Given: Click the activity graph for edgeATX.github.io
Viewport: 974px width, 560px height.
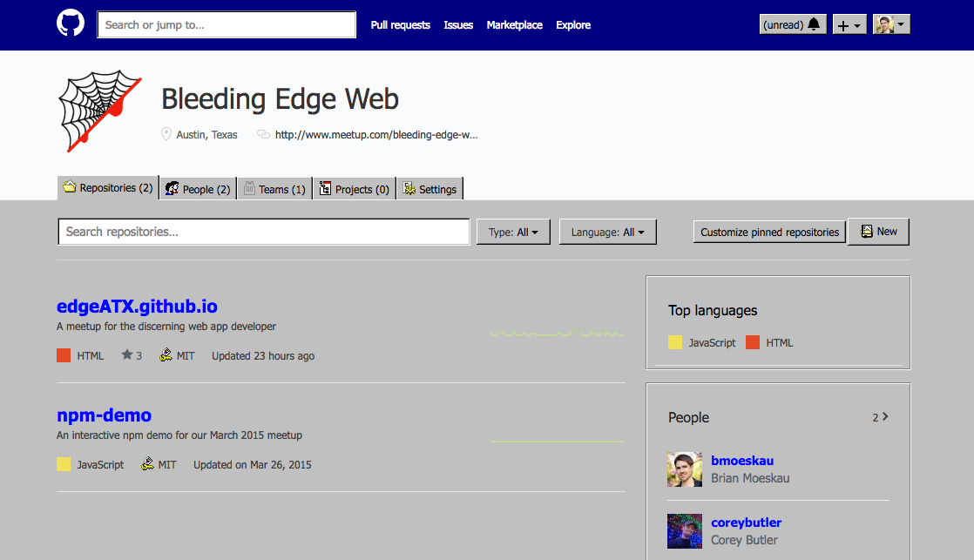Looking at the screenshot, I should coord(557,333).
